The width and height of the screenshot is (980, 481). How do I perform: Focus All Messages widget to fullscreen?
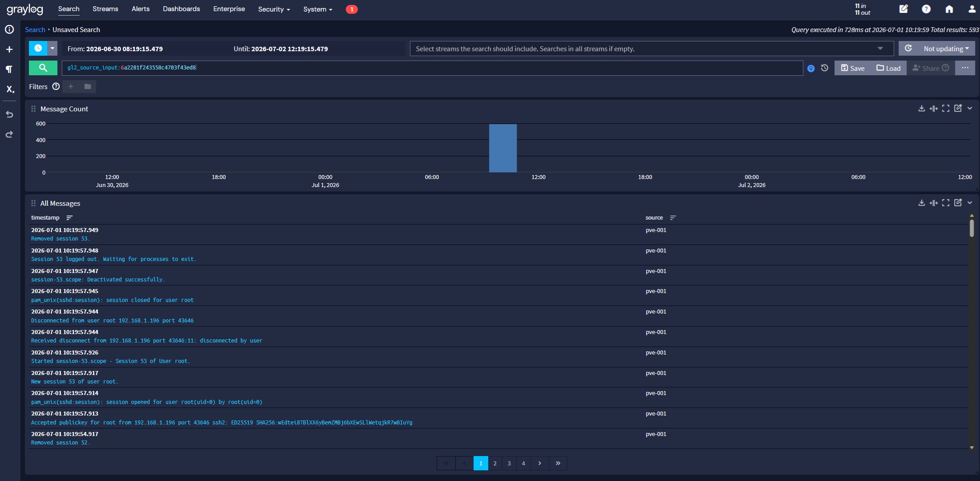point(946,203)
